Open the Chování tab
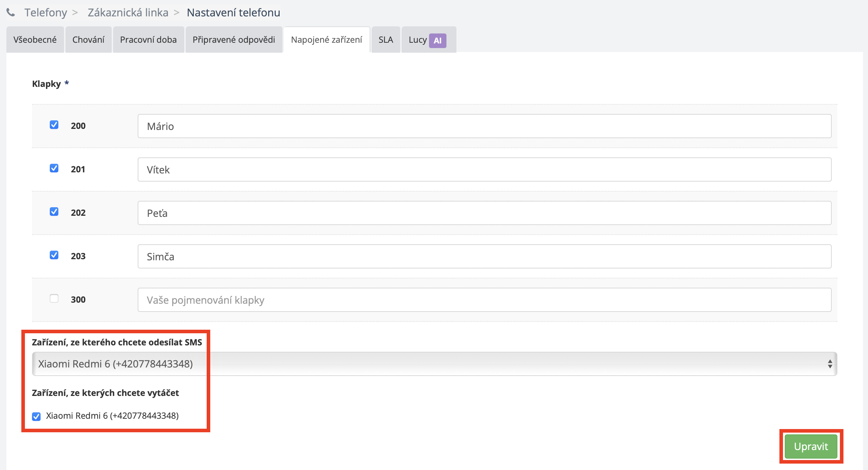Screen dimensions: 868x470 click(88, 40)
